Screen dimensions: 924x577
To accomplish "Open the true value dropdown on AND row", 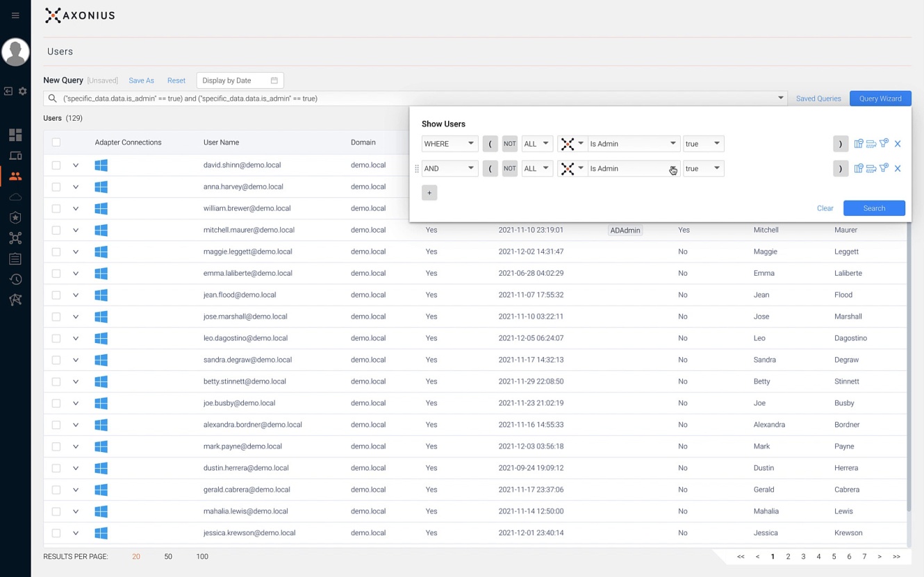I will (704, 169).
